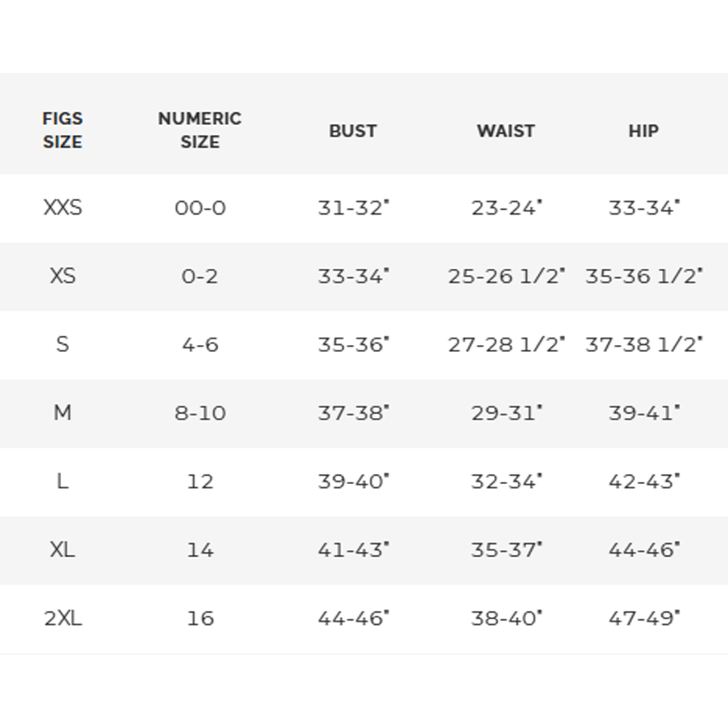The image size is (728, 728).
Task: Select the 25-26 1/2" waist value
Action: tap(506, 277)
